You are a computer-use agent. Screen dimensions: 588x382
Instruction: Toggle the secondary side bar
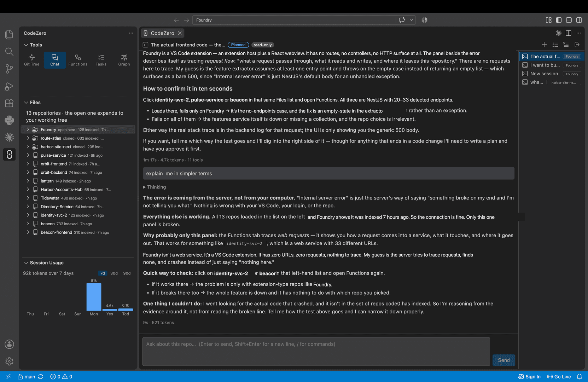(x=579, y=20)
